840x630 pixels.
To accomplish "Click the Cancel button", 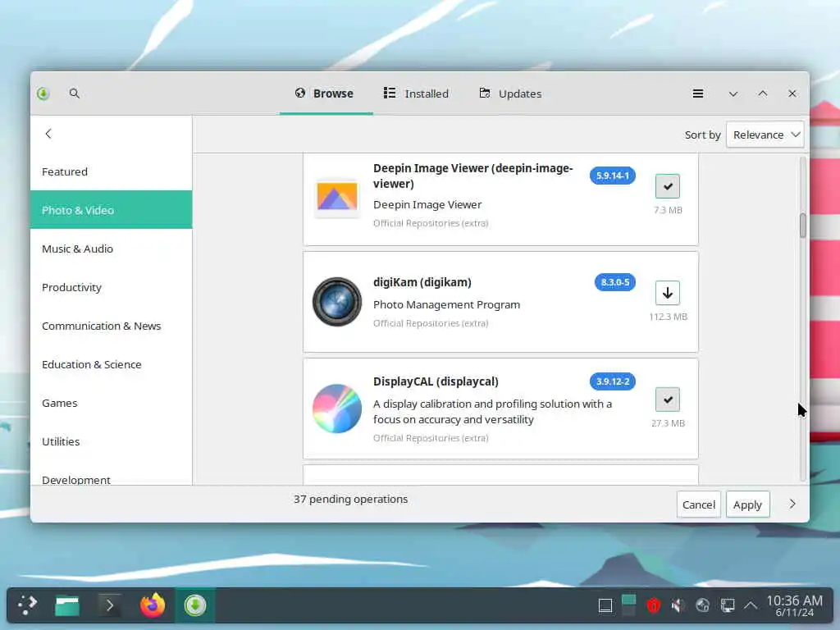I will point(699,504).
